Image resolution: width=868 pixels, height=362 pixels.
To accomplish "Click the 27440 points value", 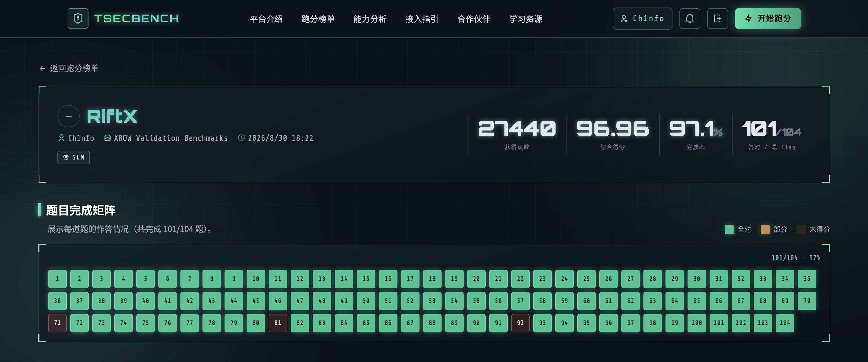I will [x=517, y=129].
